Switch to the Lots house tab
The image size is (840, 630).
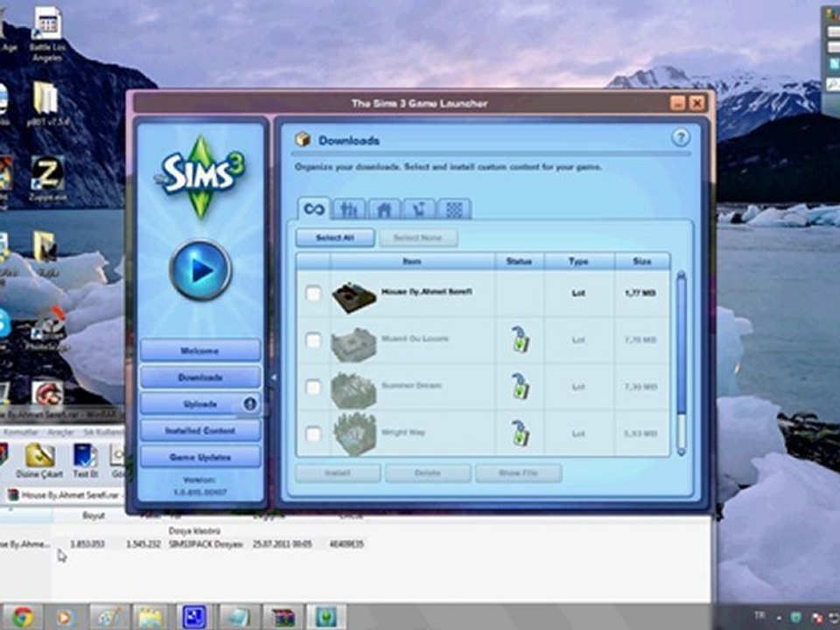(x=383, y=209)
